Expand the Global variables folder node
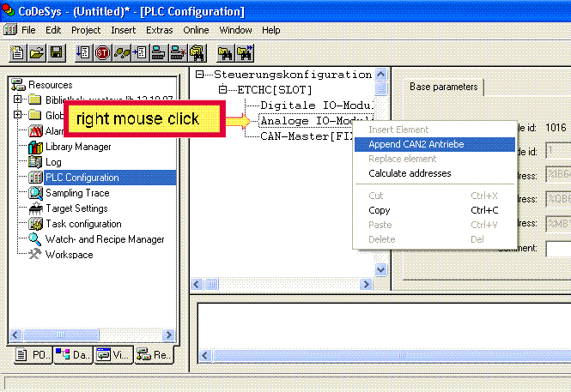 point(18,116)
